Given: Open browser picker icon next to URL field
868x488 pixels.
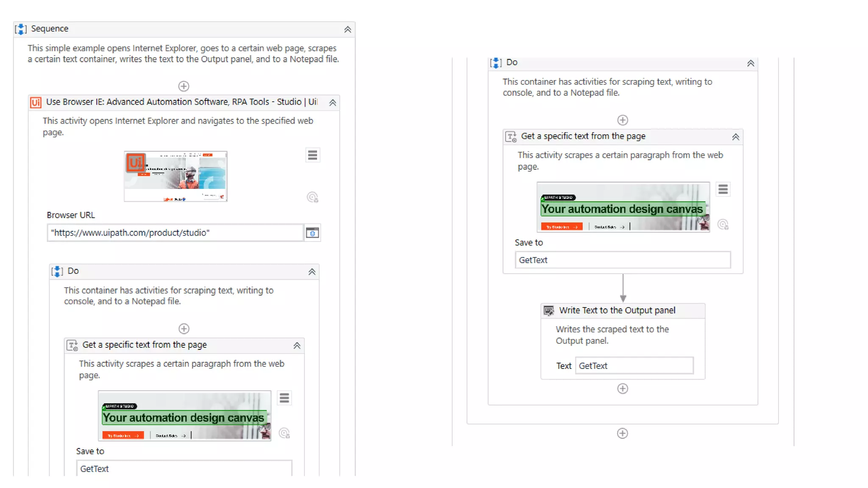Looking at the screenshot, I should pos(312,233).
